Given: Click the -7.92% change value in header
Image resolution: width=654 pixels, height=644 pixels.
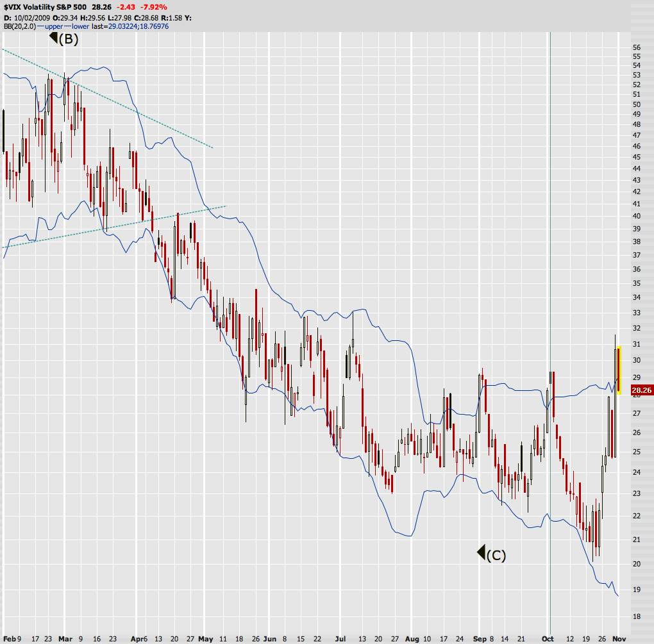Looking at the screenshot, I should pyautogui.click(x=153, y=7).
